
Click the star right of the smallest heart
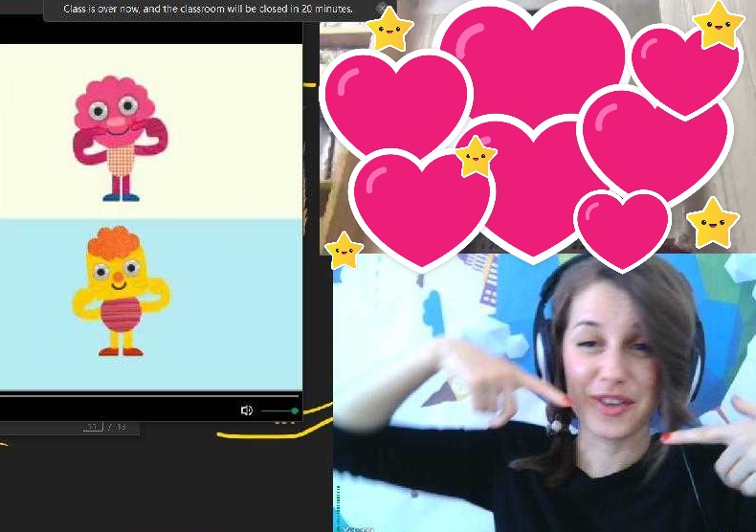[x=713, y=223]
